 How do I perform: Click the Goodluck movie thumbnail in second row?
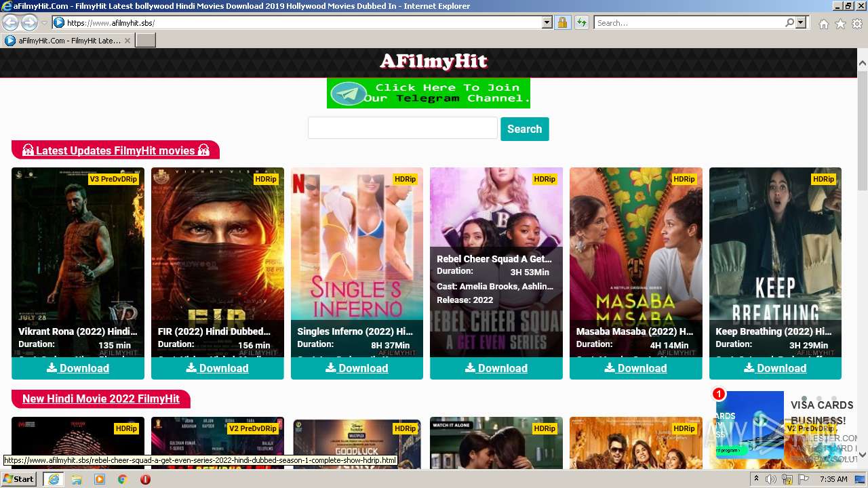click(x=357, y=442)
